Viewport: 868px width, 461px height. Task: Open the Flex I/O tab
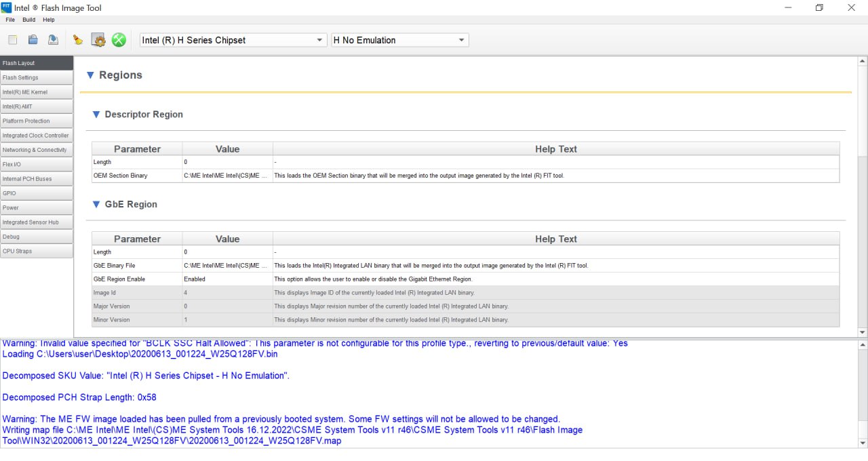pos(37,164)
